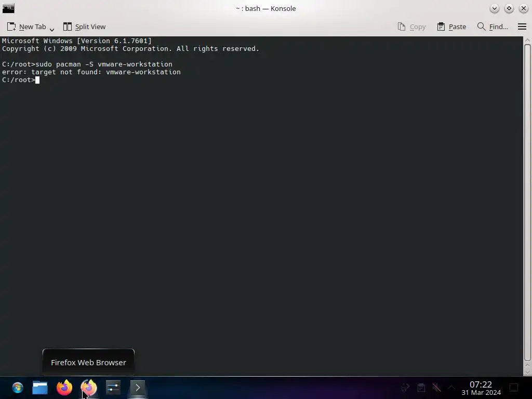Activate Split View in Konsole

[x=85, y=26]
